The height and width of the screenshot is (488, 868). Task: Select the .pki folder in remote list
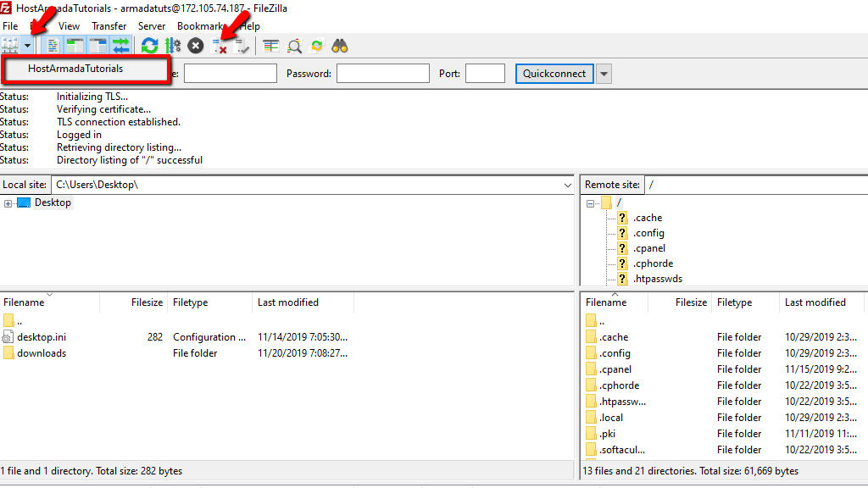coord(607,434)
